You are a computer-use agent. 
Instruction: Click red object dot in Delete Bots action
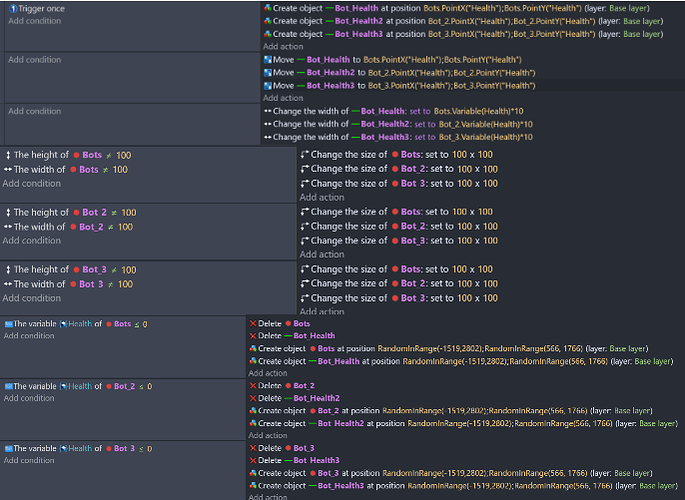[x=288, y=324]
